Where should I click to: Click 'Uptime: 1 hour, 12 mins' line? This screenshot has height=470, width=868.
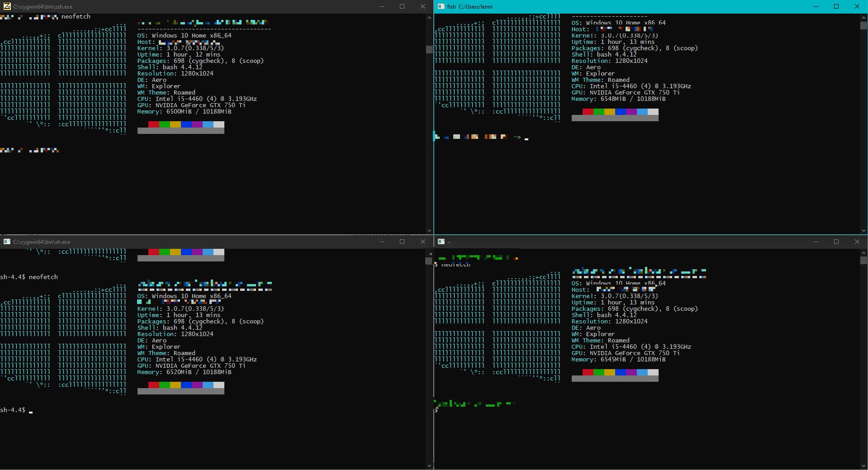pyautogui.click(x=179, y=54)
